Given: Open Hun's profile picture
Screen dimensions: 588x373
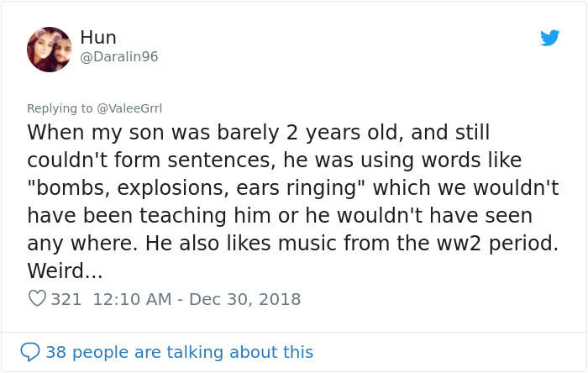Looking at the screenshot, I should click(50, 49).
